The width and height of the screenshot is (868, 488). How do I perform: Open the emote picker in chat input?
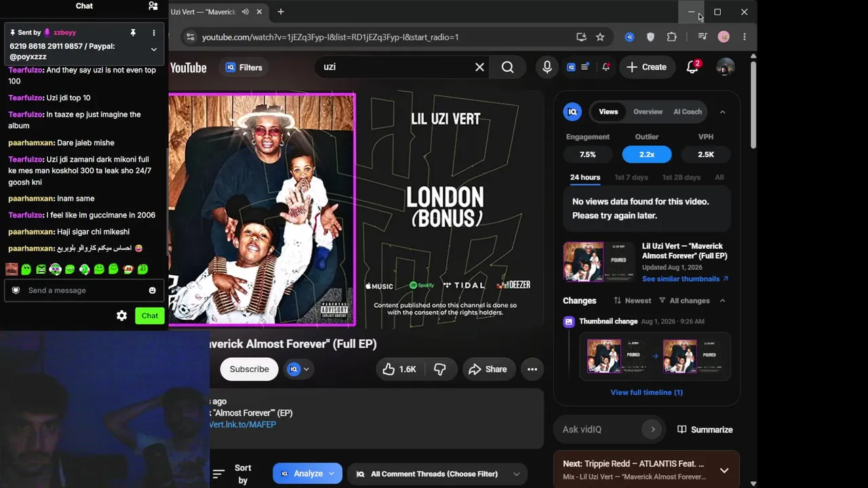(152, 290)
